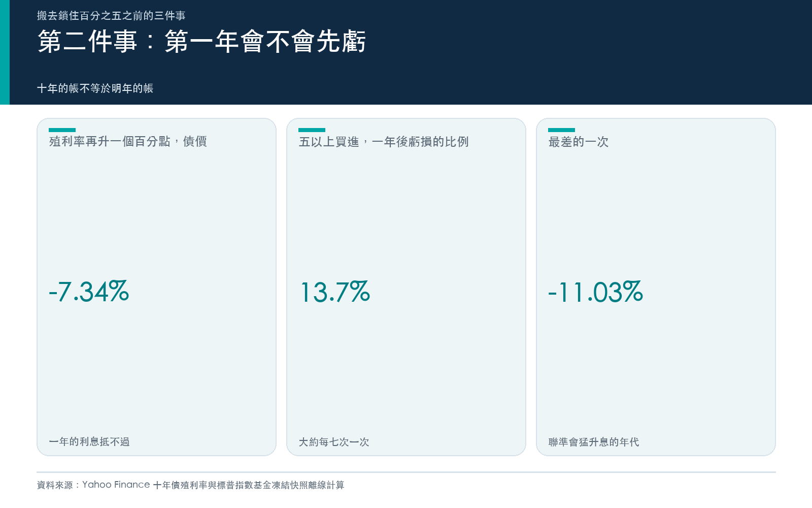812x508 pixels.
Task: Click the subtitle '十年的帳不等於明年的帳'
Action: pyautogui.click(x=95, y=88)
